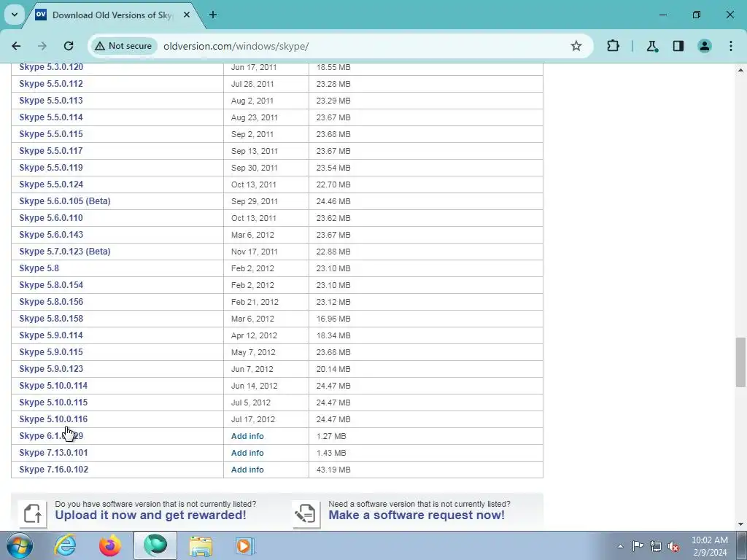
Task: Open the Windows Start menu
Action: coord(20,545)
